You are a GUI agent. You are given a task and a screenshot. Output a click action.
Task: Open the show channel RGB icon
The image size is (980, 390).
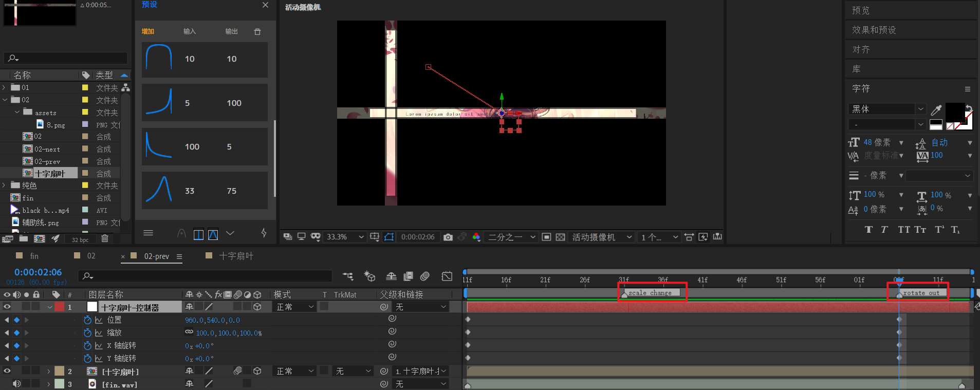tap(476, 237)
